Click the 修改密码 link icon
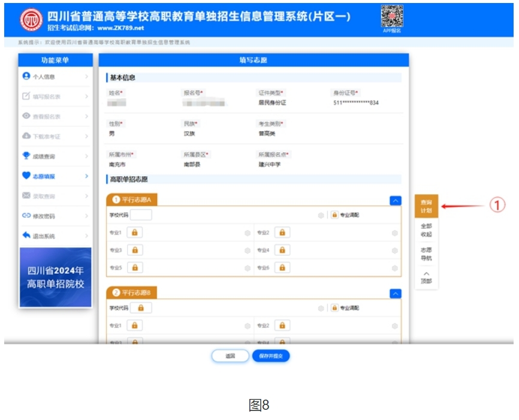Screen dimensions: 519x420 pyautogui.click(x=26, y=216)
